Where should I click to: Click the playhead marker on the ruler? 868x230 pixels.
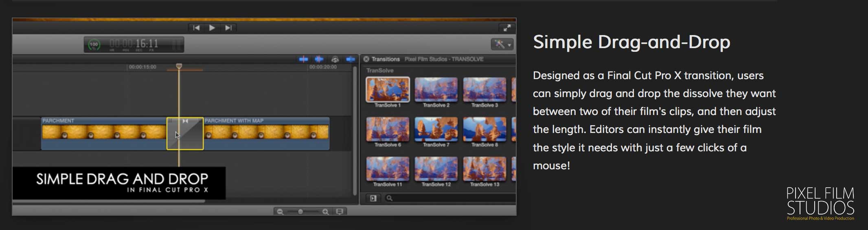click(x=179, y=66)
